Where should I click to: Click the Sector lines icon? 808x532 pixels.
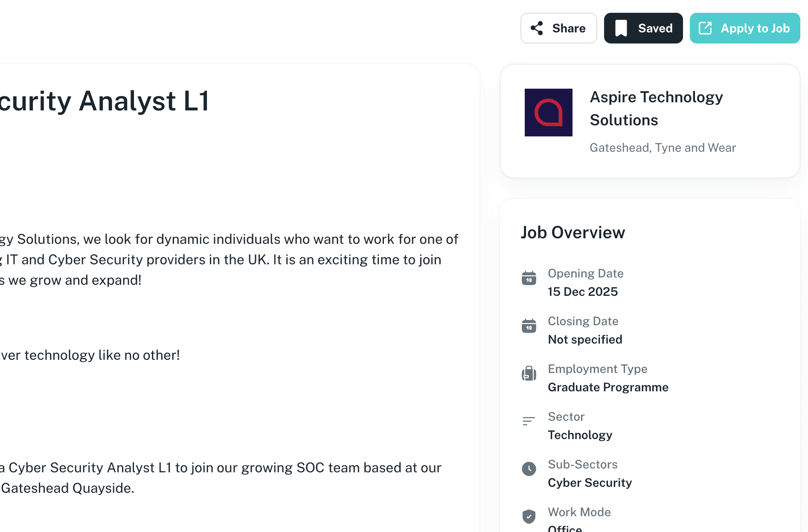[x=529, y=421]
